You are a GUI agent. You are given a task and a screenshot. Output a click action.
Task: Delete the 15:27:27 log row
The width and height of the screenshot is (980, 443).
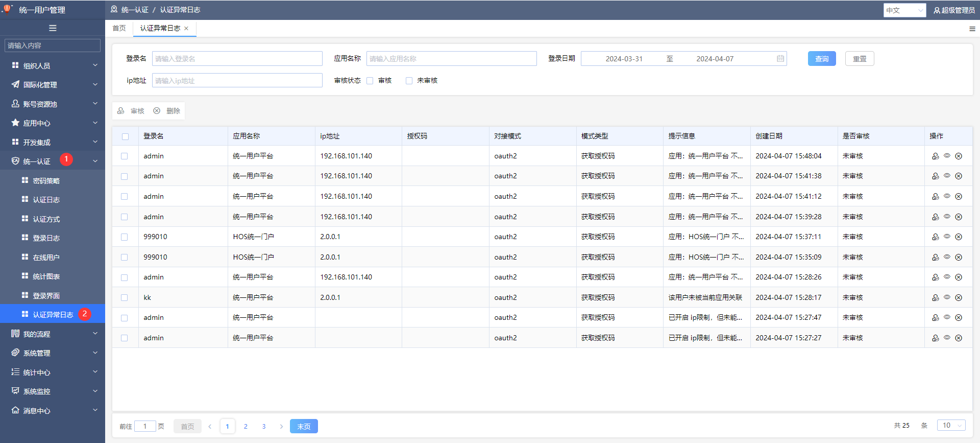pos(959,338)
